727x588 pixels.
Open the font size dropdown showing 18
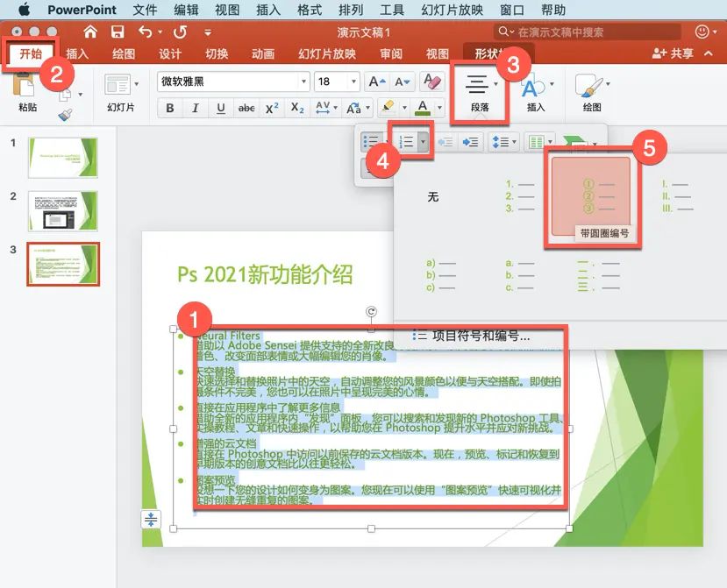pos(353,82)
